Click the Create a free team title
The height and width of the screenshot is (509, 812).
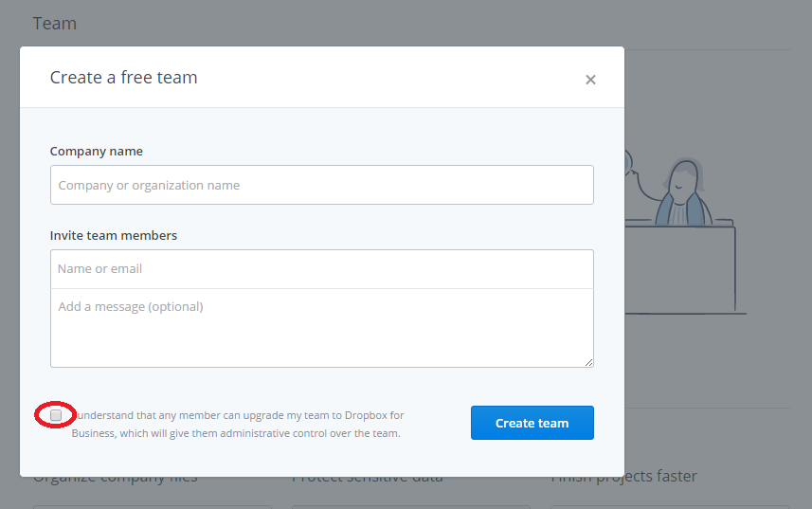124,78
